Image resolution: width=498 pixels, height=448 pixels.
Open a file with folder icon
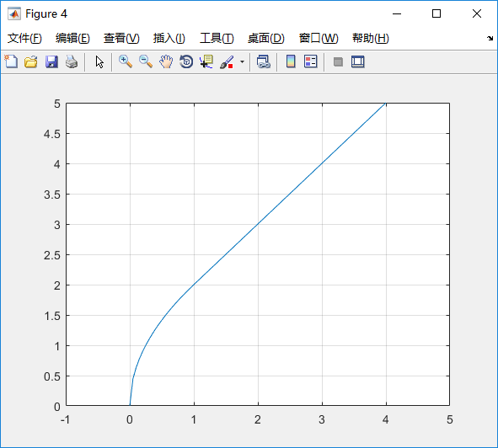pyautogui.click(x=31, y=61)
